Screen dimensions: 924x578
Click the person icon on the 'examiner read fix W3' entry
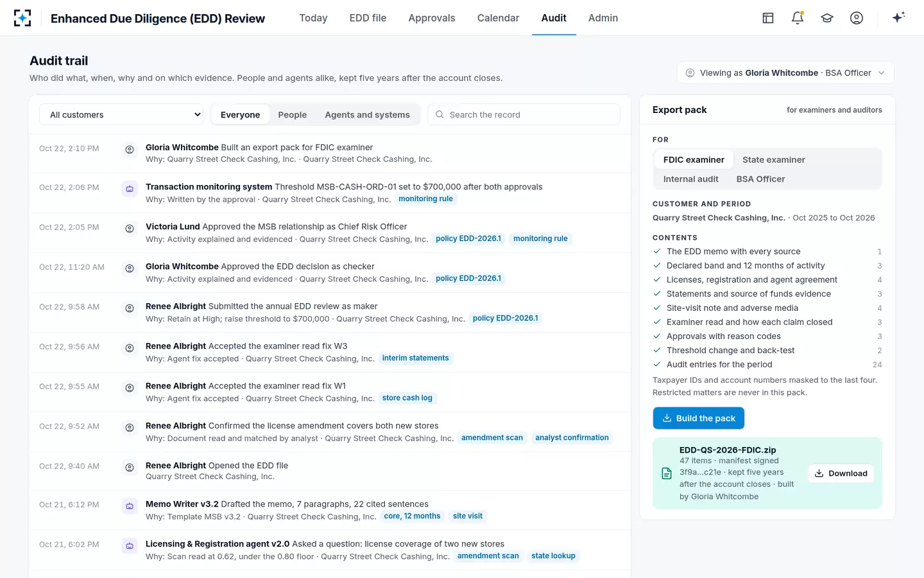[x=130, y=348]
